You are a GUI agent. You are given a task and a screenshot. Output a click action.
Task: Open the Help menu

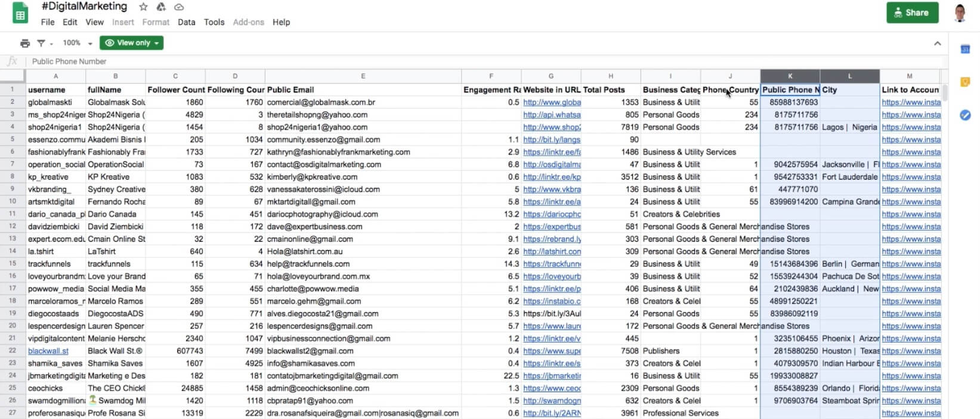tap(281, 22)
